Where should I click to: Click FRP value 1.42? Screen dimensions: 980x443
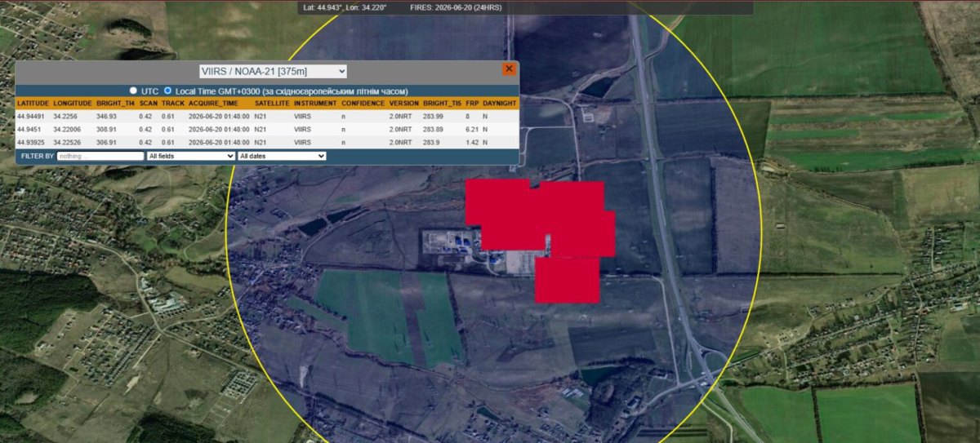(472, 142)
